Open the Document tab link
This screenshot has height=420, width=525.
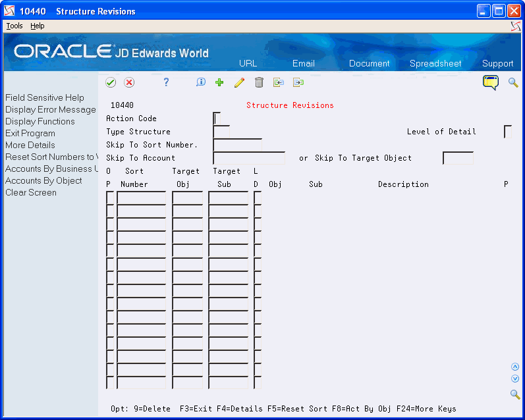point(369,63)
